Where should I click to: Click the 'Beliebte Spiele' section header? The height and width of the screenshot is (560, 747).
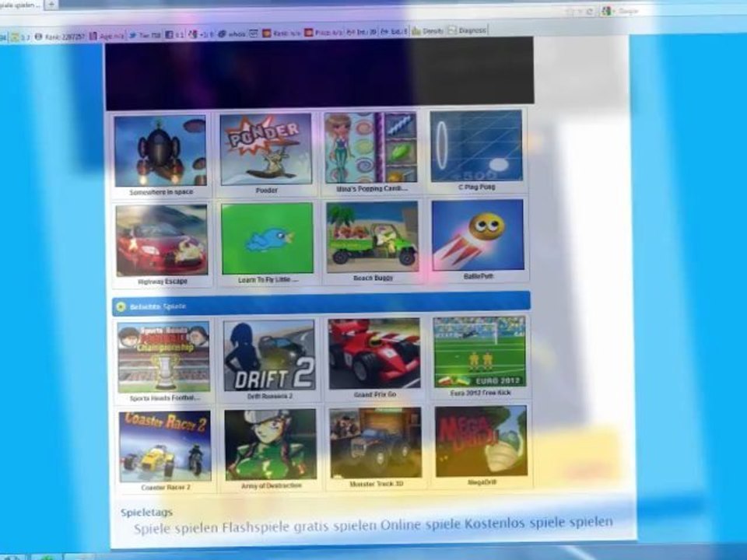321,304
